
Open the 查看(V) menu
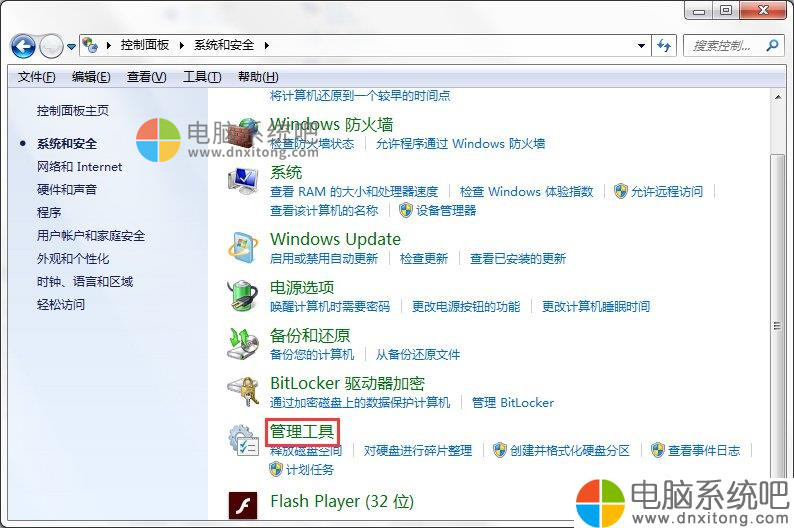146,77
